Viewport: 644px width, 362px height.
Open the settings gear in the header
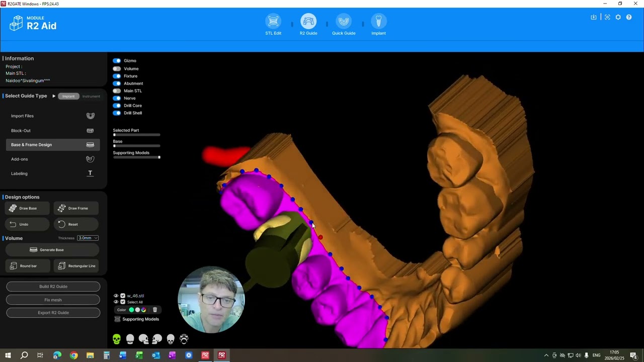[x=618, y=17]
